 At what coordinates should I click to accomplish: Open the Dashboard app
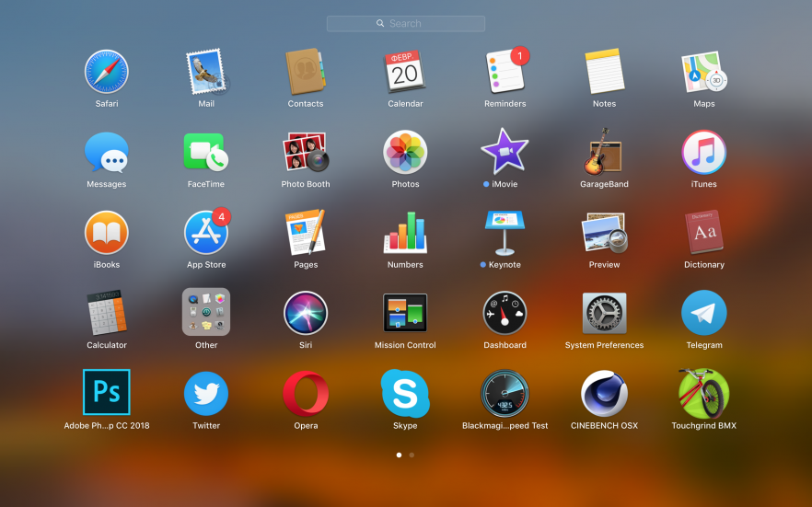[505, 313]
